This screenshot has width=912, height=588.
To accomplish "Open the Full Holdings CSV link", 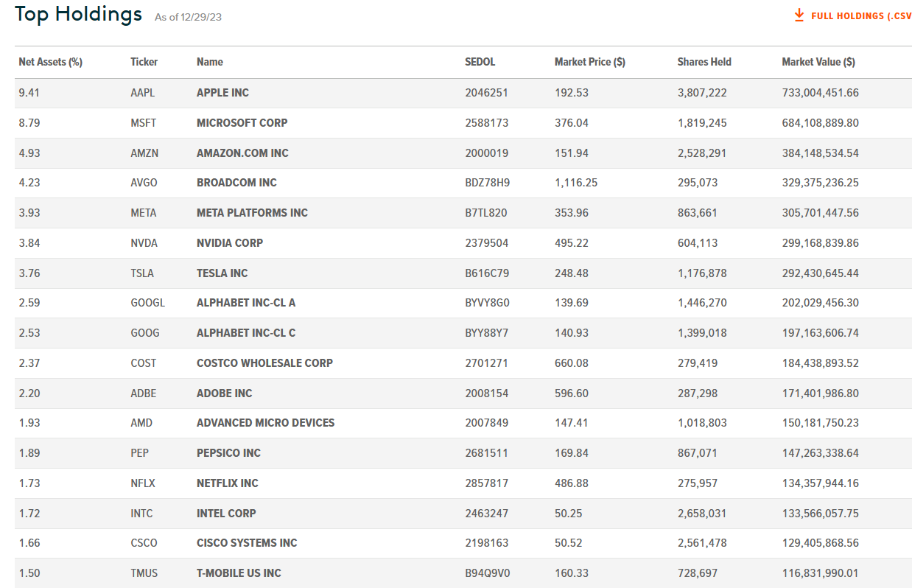I will pos(860,15).
